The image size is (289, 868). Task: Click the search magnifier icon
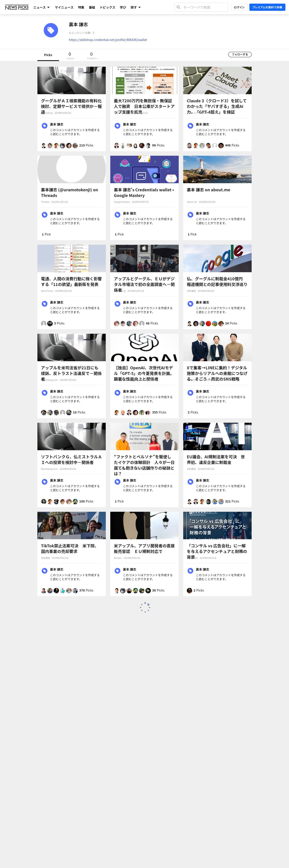pyautogui.click(x=178, y=7)
